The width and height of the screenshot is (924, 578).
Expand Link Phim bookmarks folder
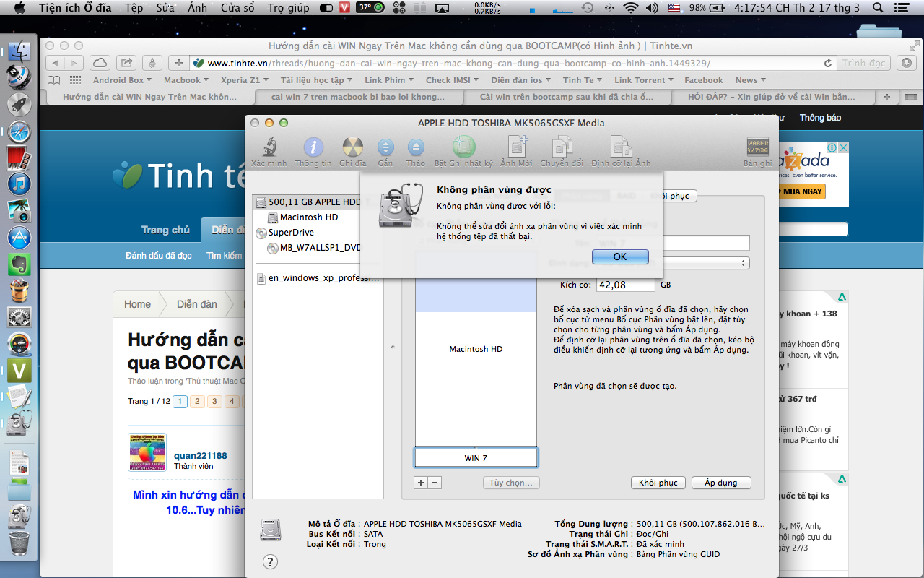389,80
